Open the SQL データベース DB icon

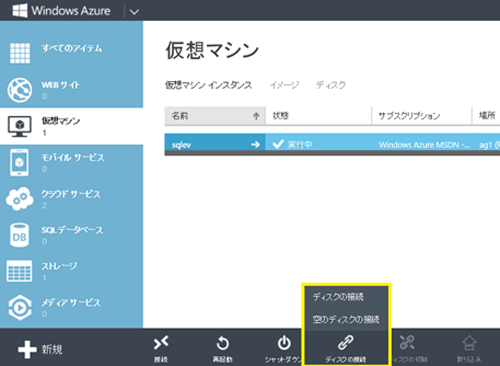19,235
